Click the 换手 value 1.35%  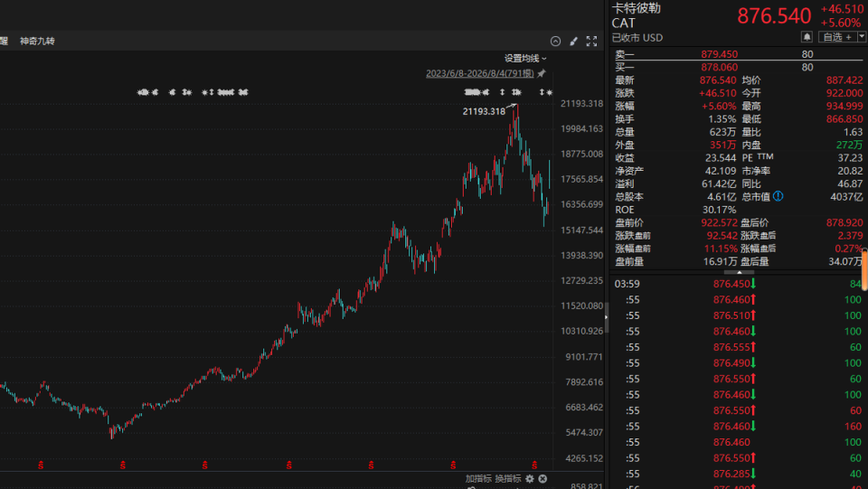click(x=722, y=119)
